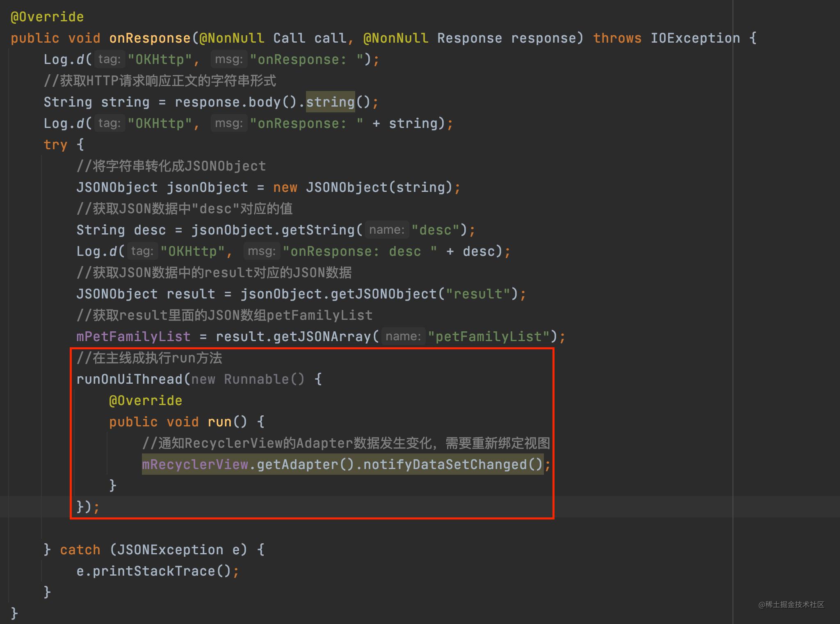The width and height of the screenshot is (840, 624).
Task: Click the JSONException type in catch
Action: point(170,550)
